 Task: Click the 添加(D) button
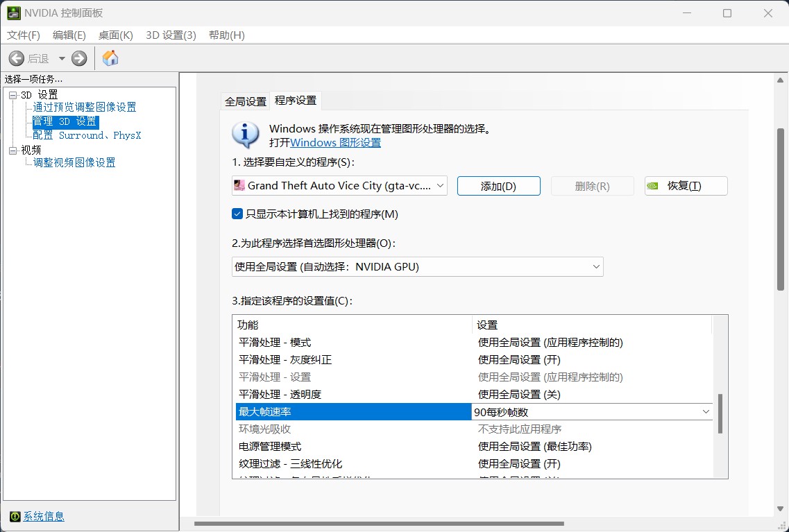pos(499,186)
